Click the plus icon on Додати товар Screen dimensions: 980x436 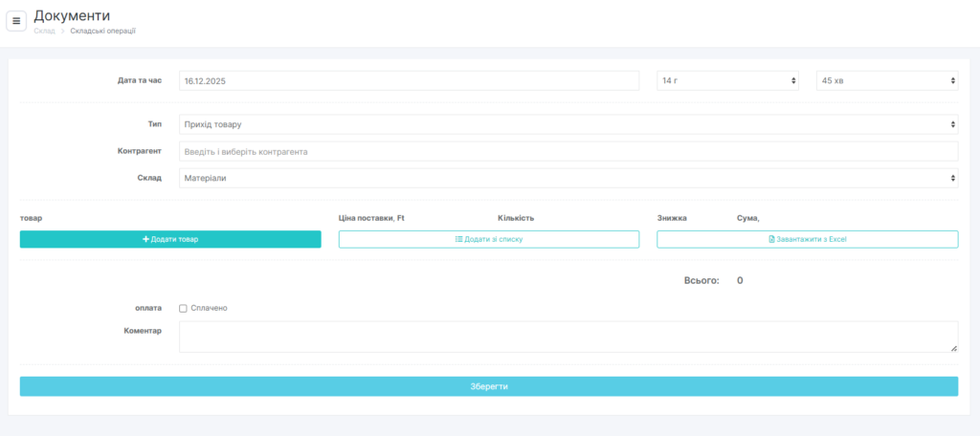[x=145, y=239]
